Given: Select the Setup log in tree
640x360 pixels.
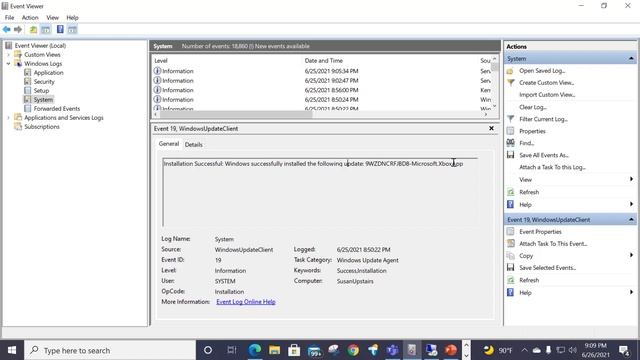Looking at the screenshot, I should coord(41,91).
